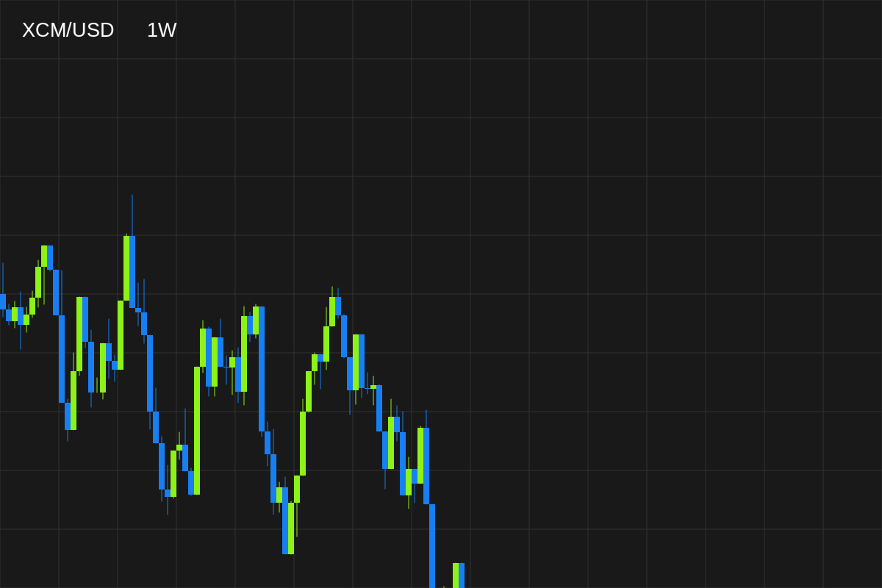This screenshot has width=882, height=588.
Task: Click the 1W timeframe label
Action: [162, 30]
